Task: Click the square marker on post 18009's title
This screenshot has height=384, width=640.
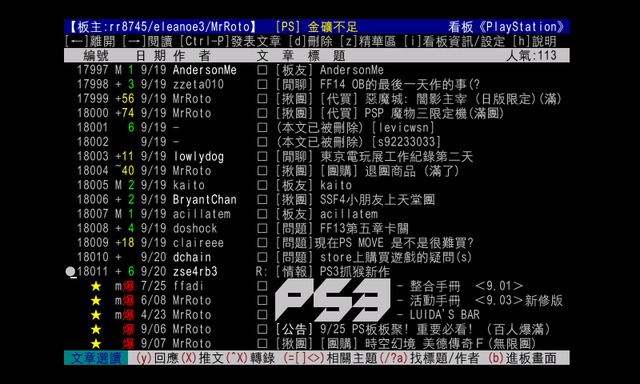Action: pyautogui.click(x=262, y=243)
